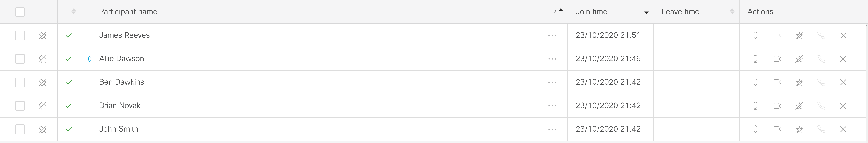Sort by Participant name column
The width and height of the screenshot is (868, 143).
point(128,12)
